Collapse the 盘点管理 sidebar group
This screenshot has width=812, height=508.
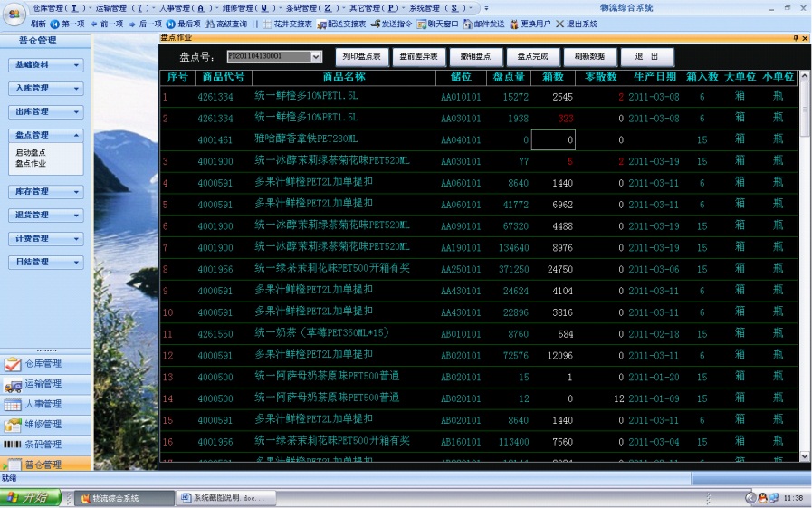tap(45, 135)
